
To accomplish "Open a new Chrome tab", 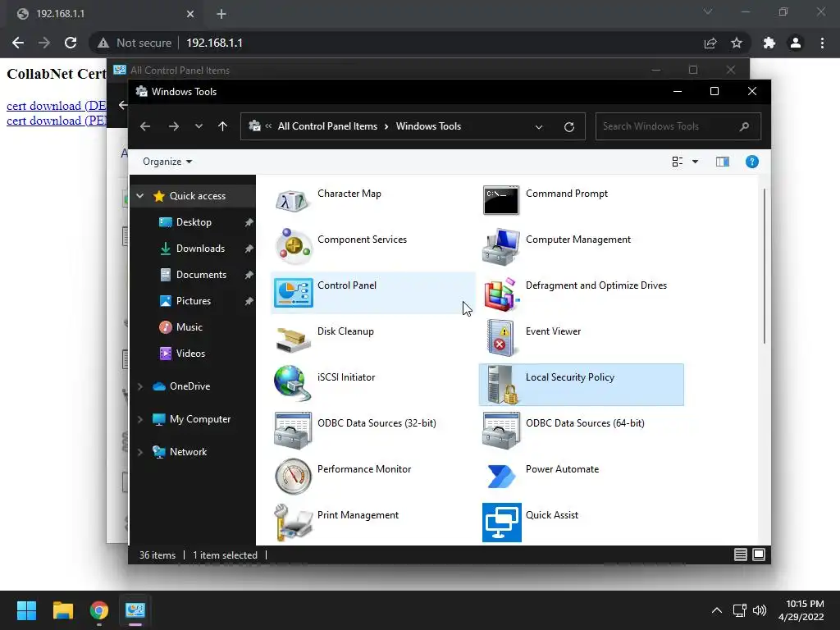I will coord(221,14).
